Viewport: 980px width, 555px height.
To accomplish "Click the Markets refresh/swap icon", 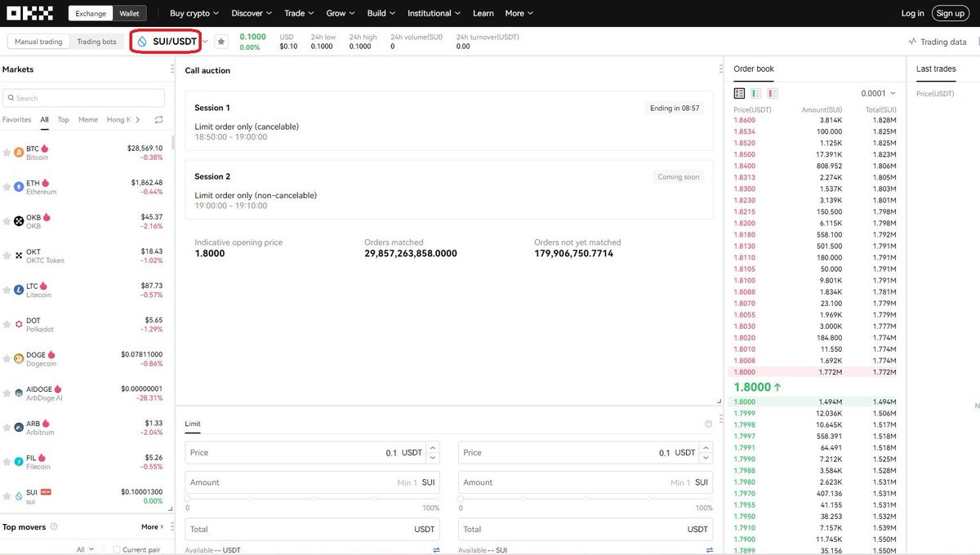I will pyautogui.click(x=158, y=120).
